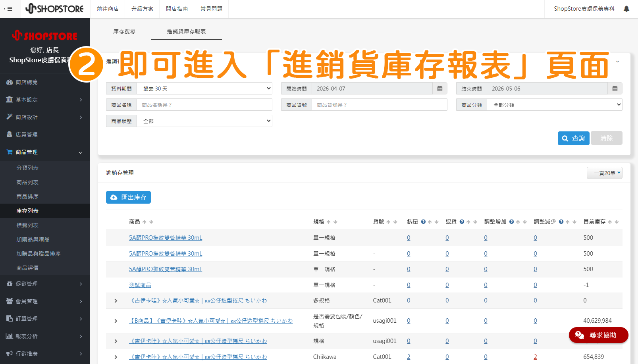Open the end-date calendar icon

pos(615,89)
